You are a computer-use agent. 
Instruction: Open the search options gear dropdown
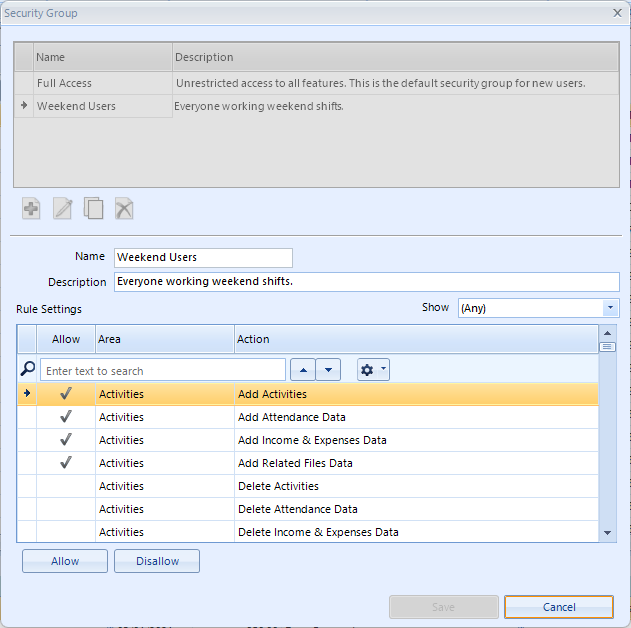tap(373, 370)
